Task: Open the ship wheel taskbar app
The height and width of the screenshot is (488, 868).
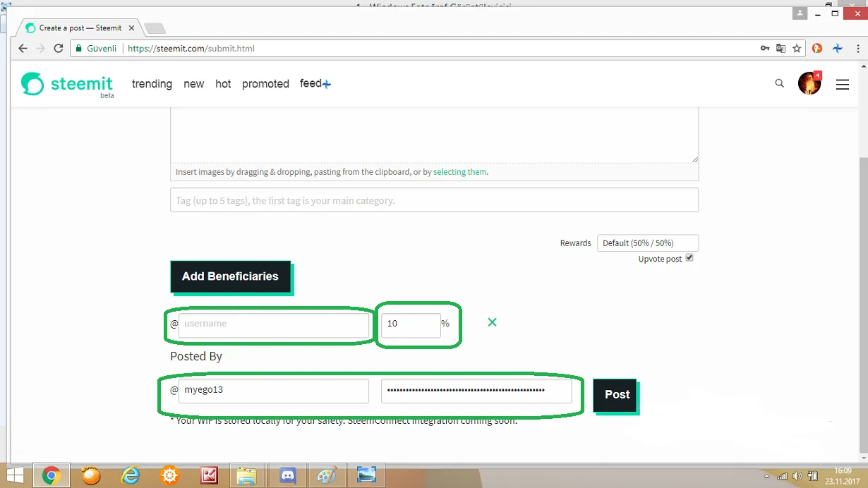Action: click(169, 476)
